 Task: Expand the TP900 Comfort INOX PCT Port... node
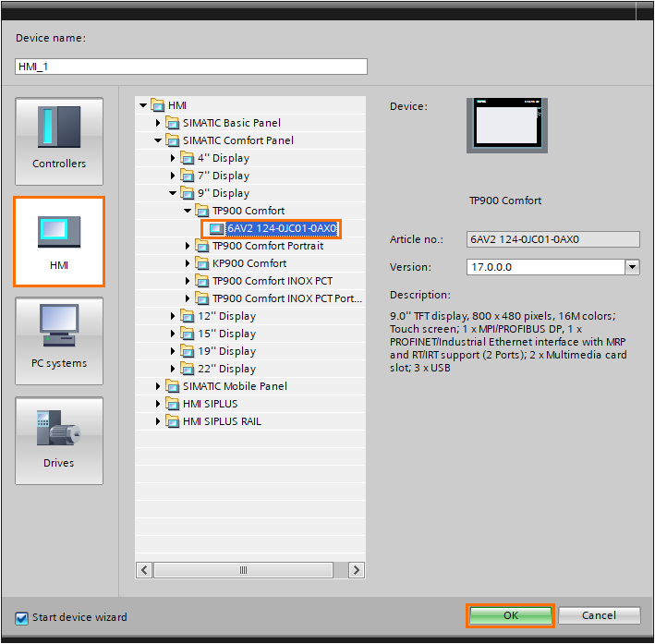click(188, 298)
